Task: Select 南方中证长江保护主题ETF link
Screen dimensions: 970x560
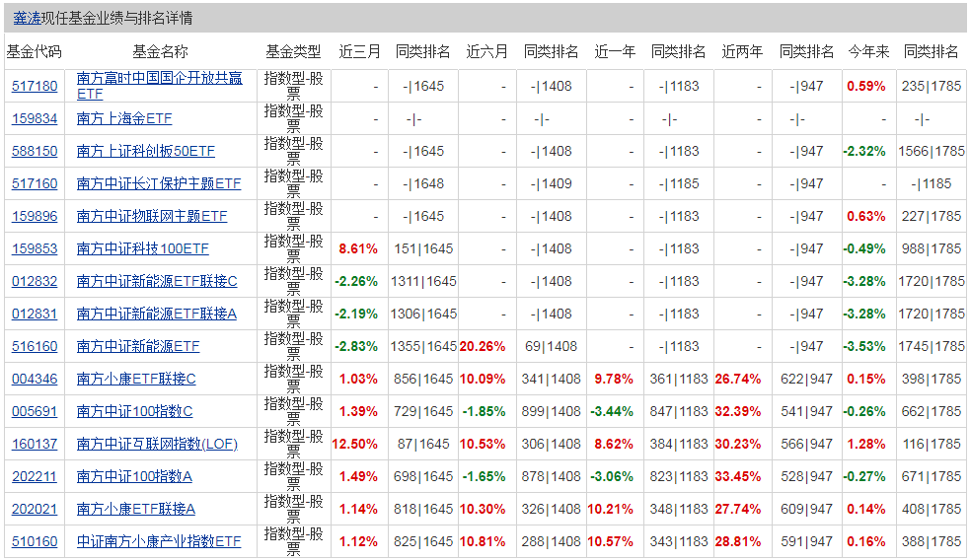Action: 158,183
